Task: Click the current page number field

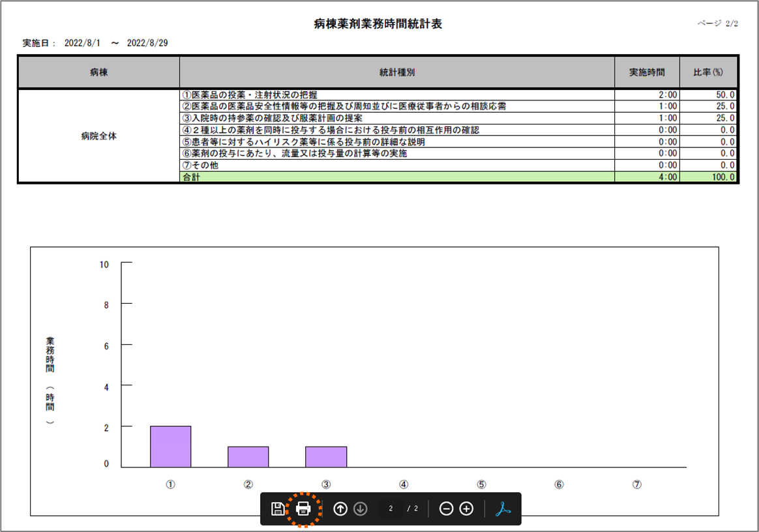Action: [391, 509]
